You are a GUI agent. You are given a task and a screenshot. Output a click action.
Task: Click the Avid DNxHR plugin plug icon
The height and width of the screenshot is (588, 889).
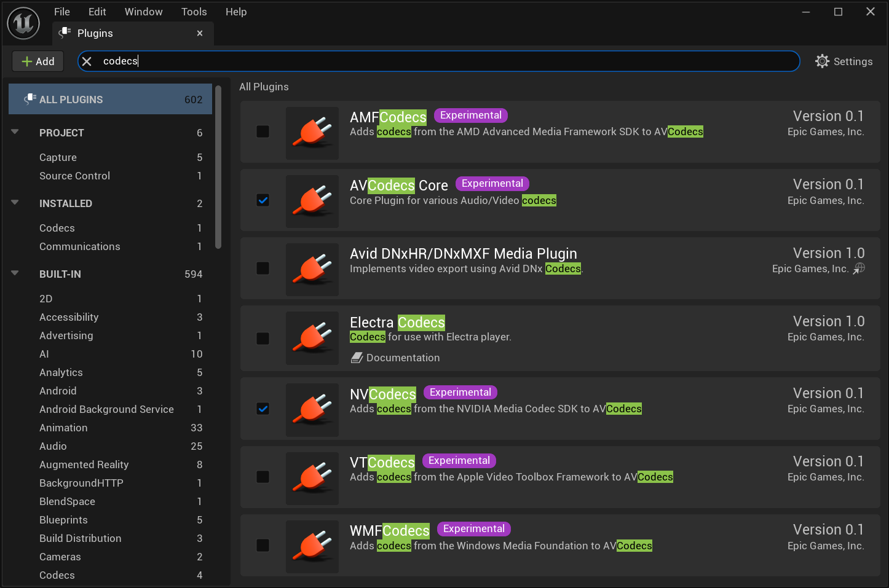tap(312, 270)
